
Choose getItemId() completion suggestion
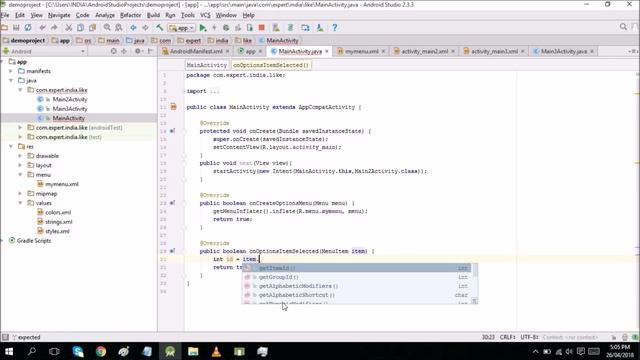(357, 268)
